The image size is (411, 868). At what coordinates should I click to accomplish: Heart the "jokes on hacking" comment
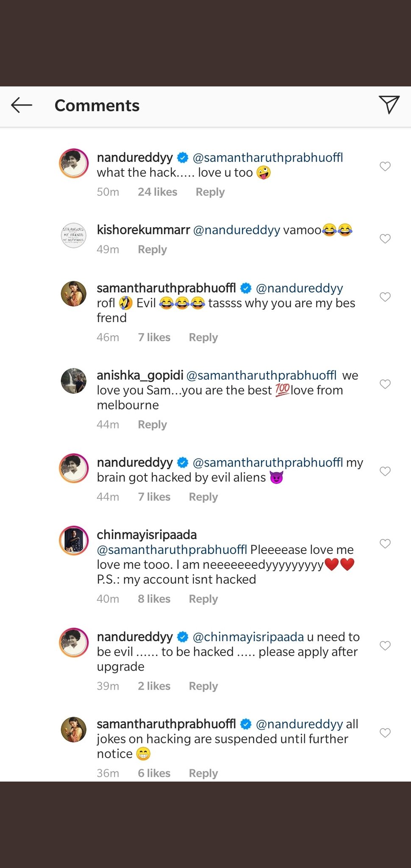[x=385, y=732]
